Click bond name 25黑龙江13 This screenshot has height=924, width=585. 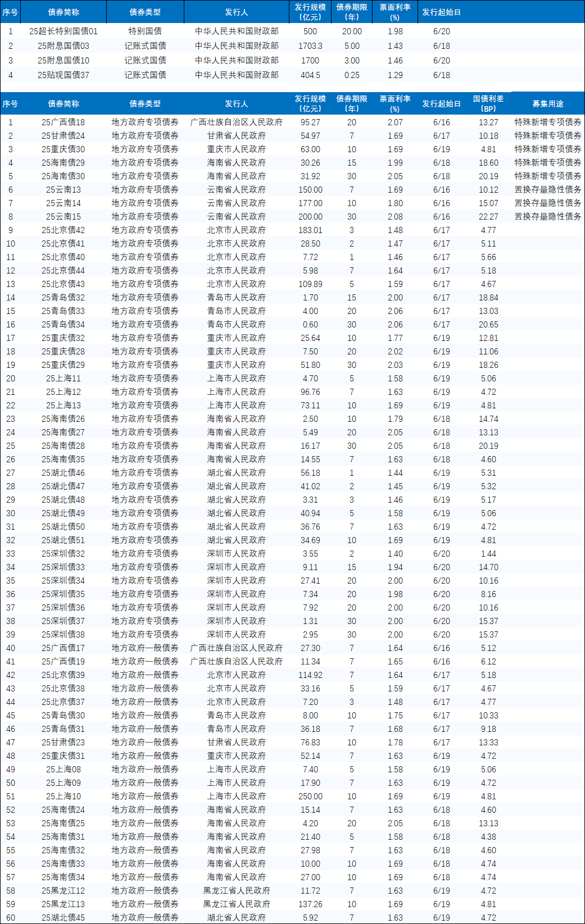[x=64, y=904]
